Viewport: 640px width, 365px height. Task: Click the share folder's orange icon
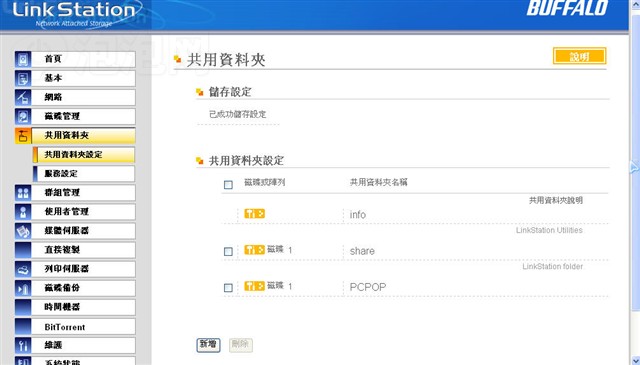click(x=254, y=249)
